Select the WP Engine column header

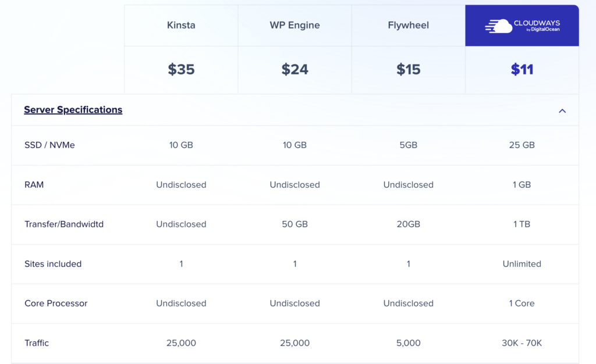(295, 26)
